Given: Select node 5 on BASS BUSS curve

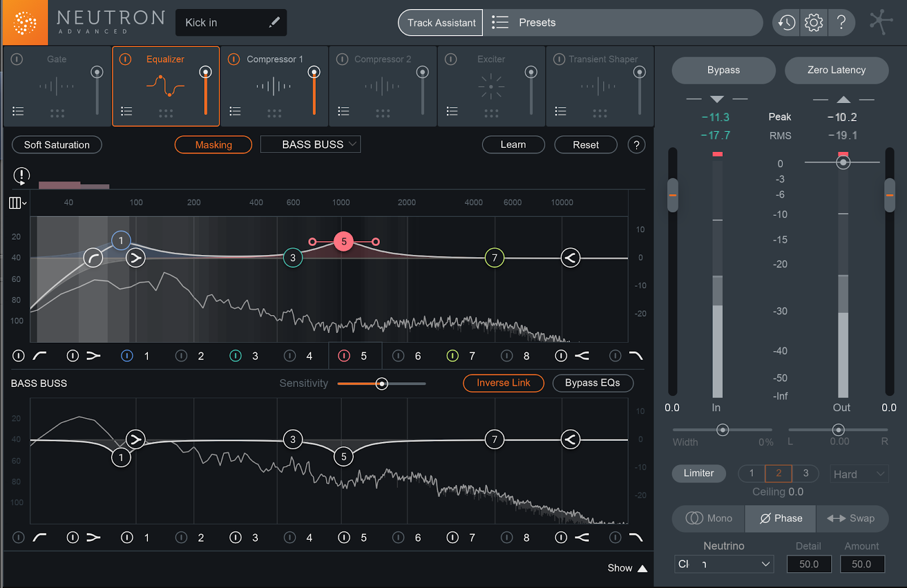Looking at the screenshot, I should (x=344, y=457).
